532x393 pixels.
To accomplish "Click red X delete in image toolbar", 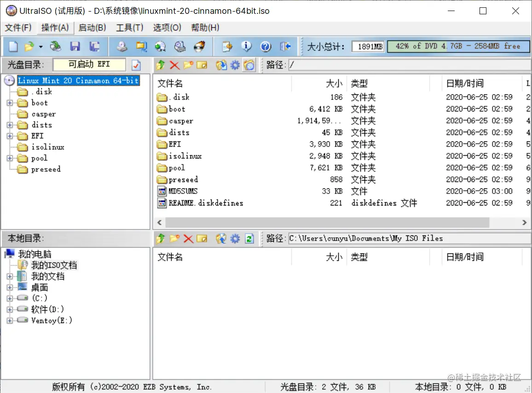I will (x=174, y=65).
